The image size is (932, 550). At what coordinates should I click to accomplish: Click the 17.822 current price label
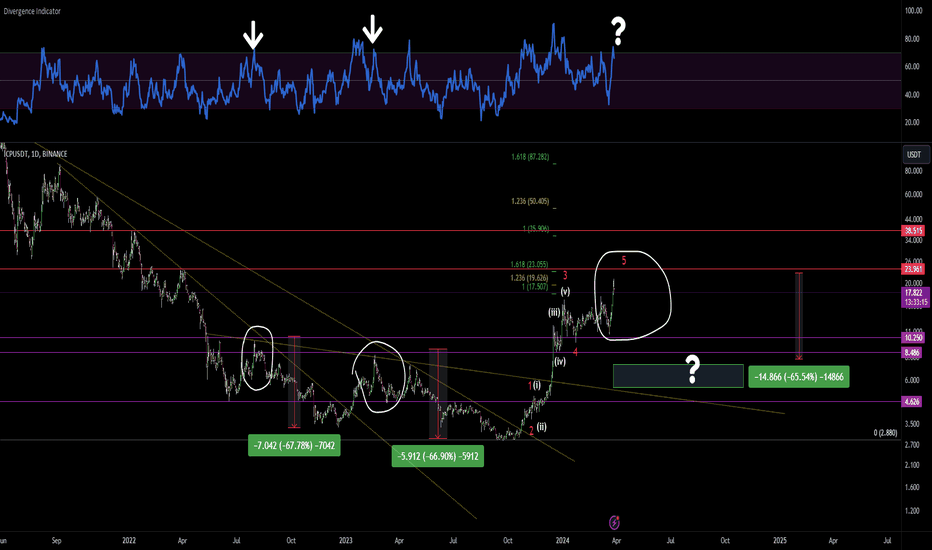tap(915, 293)
